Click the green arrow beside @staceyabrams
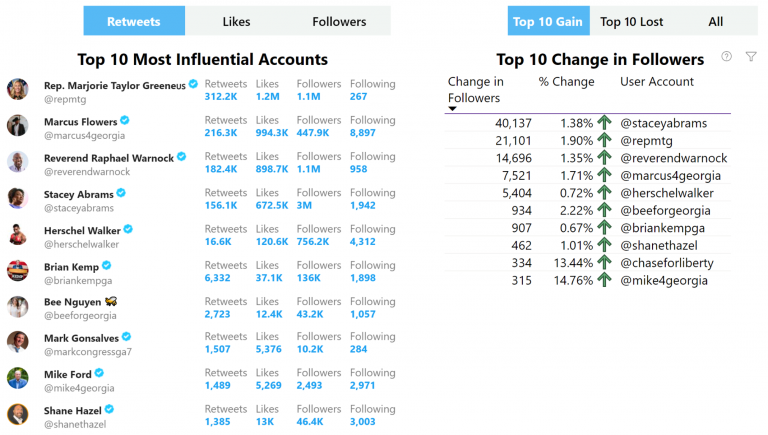Image resolution: width=768 pixels, height=435 pixels. [x=604, y=122]
